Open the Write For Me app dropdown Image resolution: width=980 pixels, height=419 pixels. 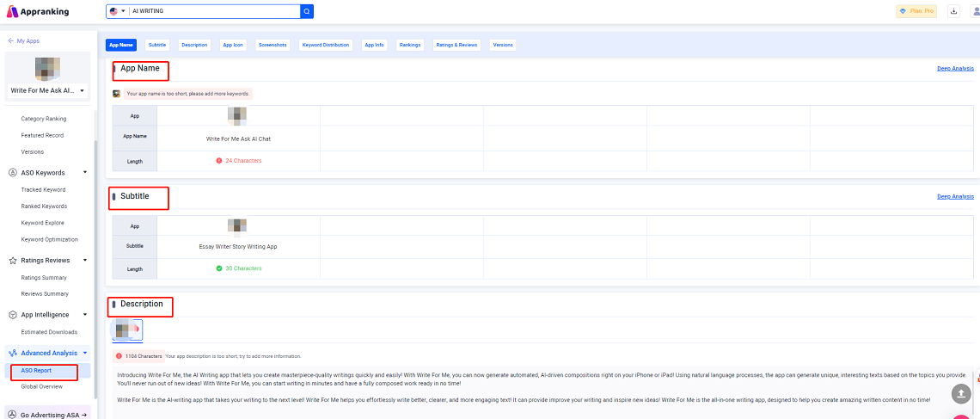point(48,90)
